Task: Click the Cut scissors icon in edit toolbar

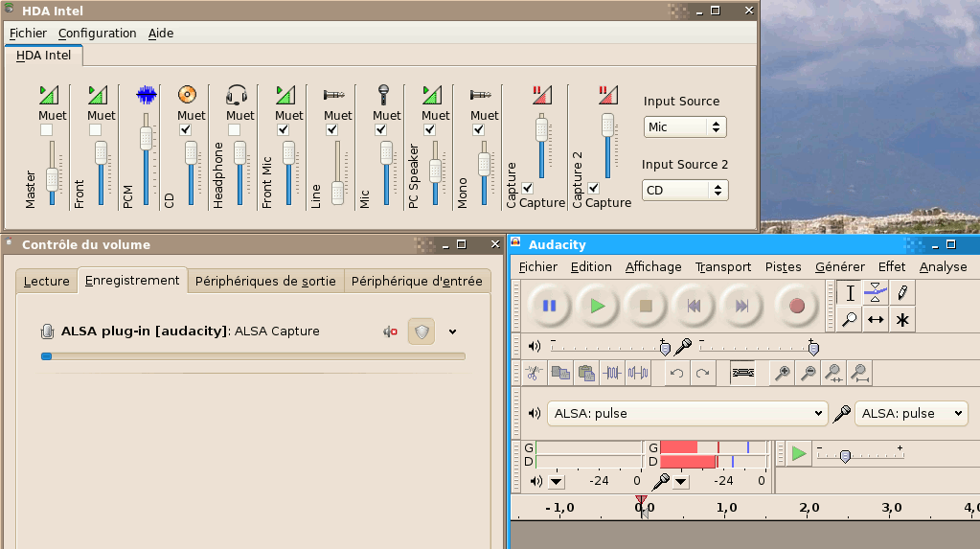Action: (x=535, y=374)
